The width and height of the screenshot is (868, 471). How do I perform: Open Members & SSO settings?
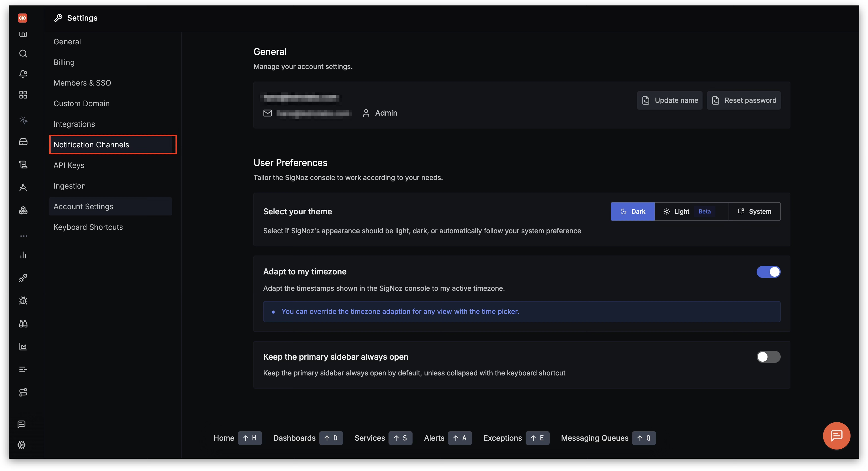82,83
